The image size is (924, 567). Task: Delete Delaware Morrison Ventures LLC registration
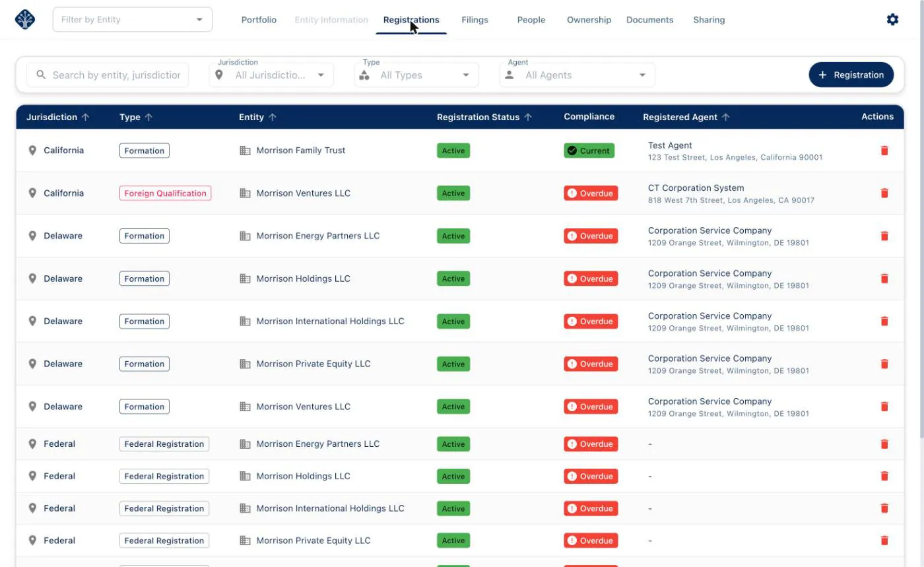click(884, 407)
